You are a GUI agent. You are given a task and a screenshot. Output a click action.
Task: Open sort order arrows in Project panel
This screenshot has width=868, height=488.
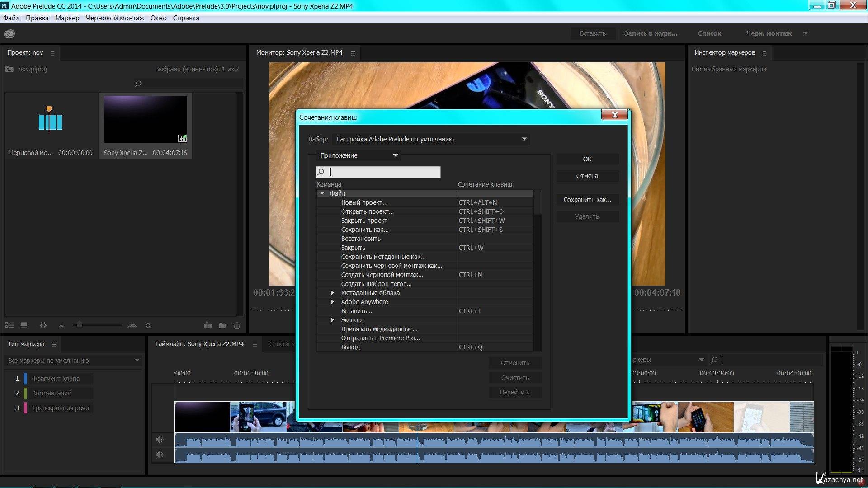pos(148,325)
